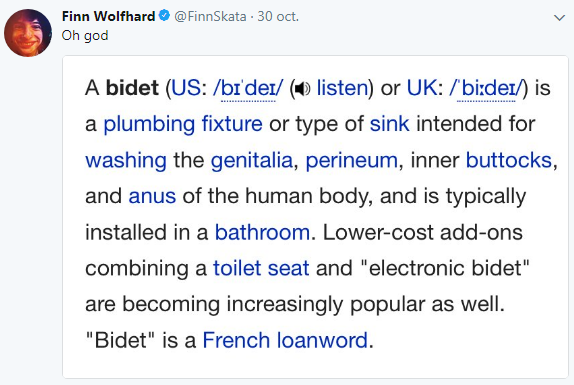Click the verified badge next to Finn Wolfhard
Screen dimensions: 574x385
click(164, 16)
